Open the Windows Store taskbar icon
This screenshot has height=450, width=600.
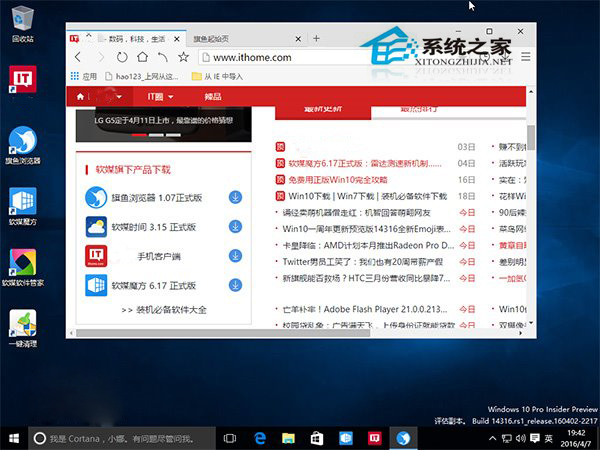point(316,439)
